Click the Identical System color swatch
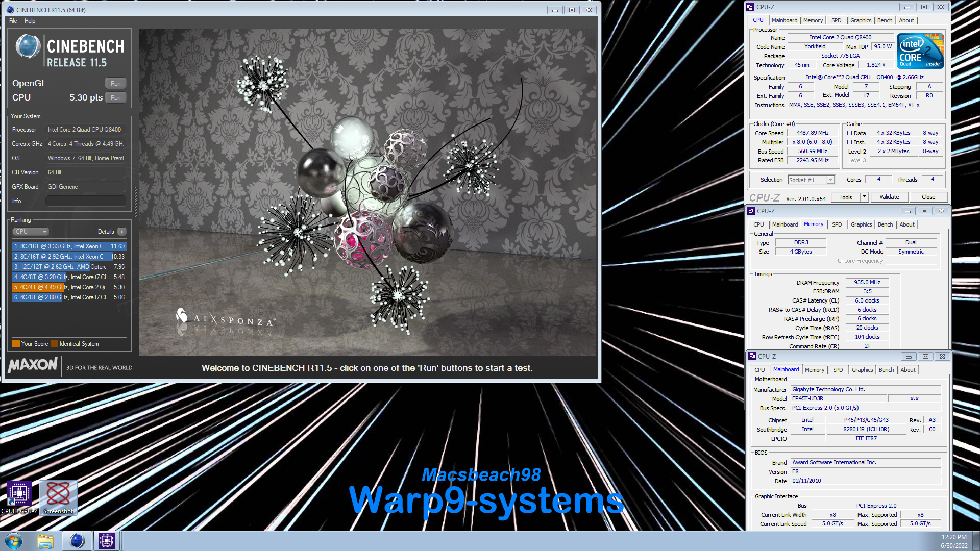Screen dimensions: 980x551 pyautogui.click(x=54, y=344)
